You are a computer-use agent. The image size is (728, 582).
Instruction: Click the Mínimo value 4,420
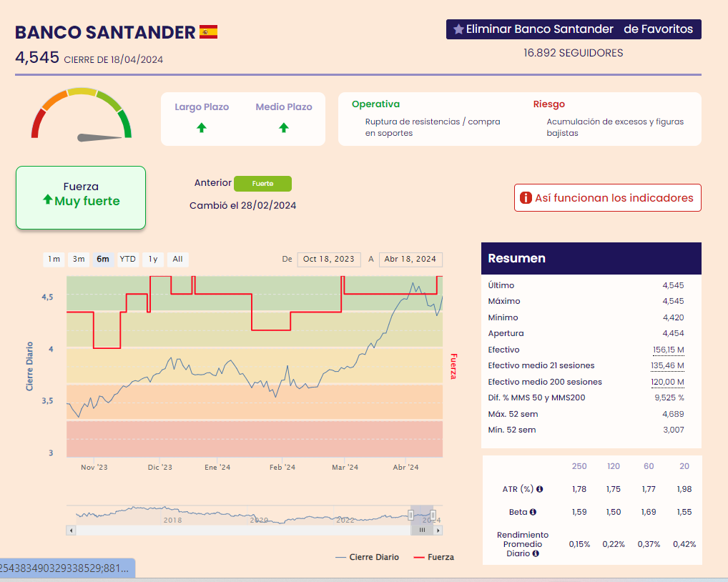673,317
